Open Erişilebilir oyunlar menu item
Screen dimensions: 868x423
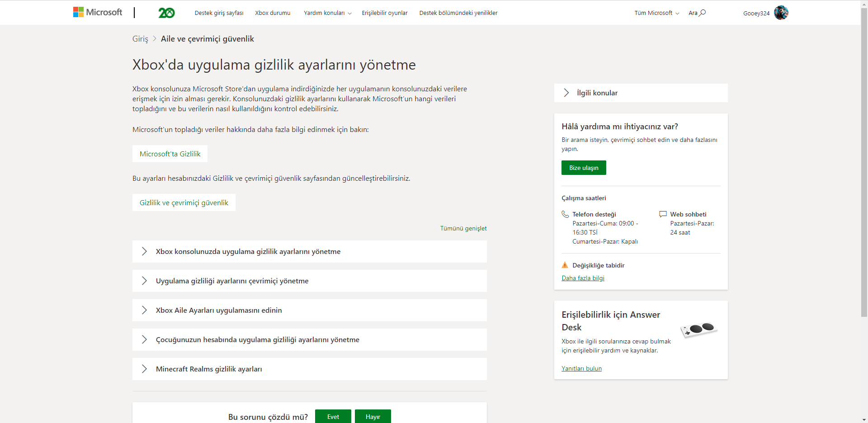[385, 13]
